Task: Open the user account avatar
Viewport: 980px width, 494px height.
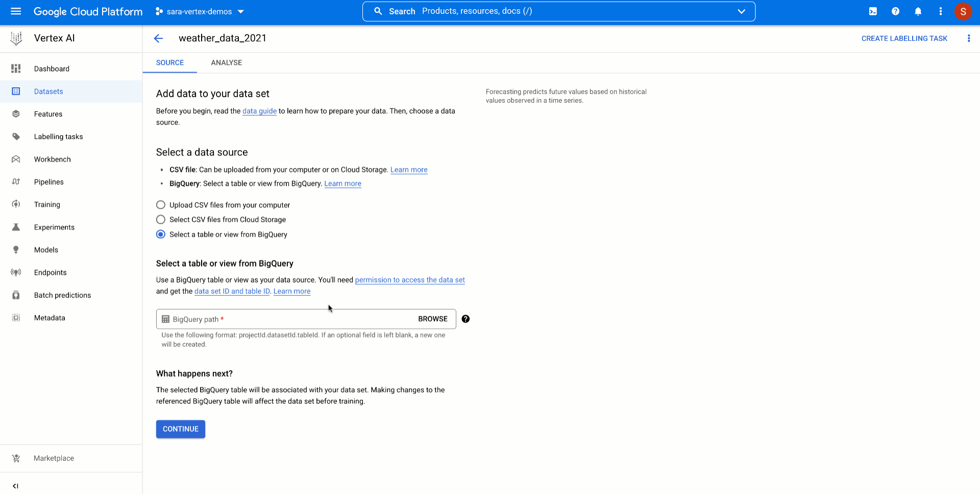Action: click(963, 11)
